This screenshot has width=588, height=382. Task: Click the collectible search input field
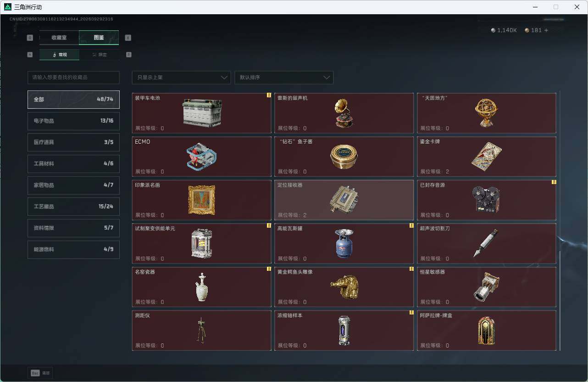tap(73, 78)
